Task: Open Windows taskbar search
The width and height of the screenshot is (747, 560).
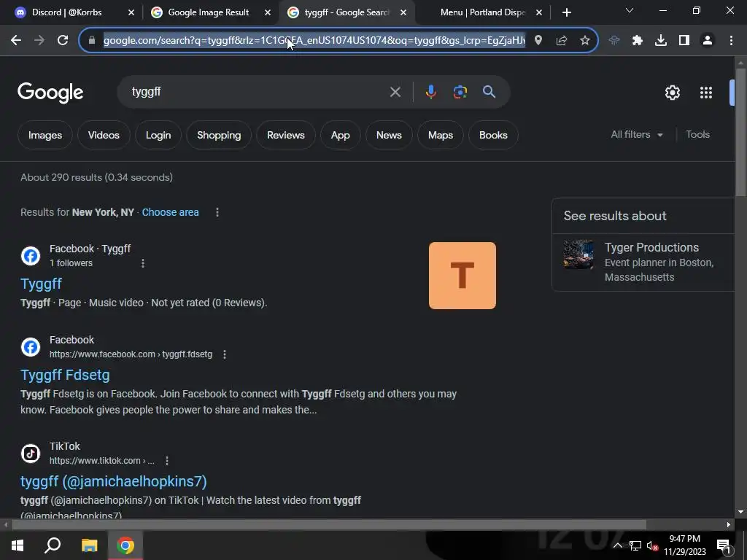Action: (x=53, y=545)
